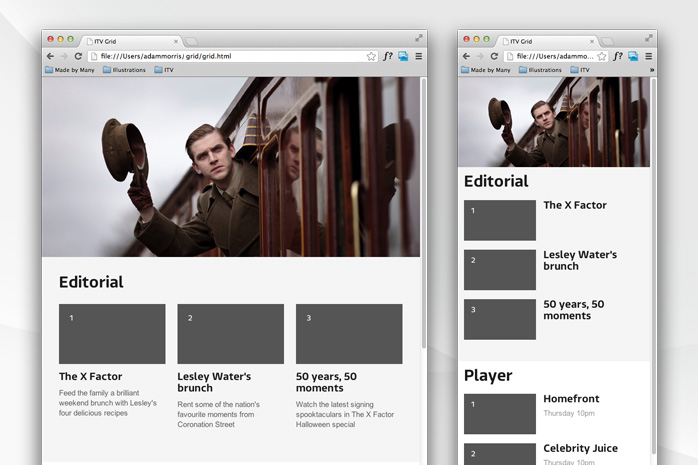Open the Made by Many bookmark folder in the left window
Image resolution: width=698 pixels, height=465 pixels.
point(70,70)
